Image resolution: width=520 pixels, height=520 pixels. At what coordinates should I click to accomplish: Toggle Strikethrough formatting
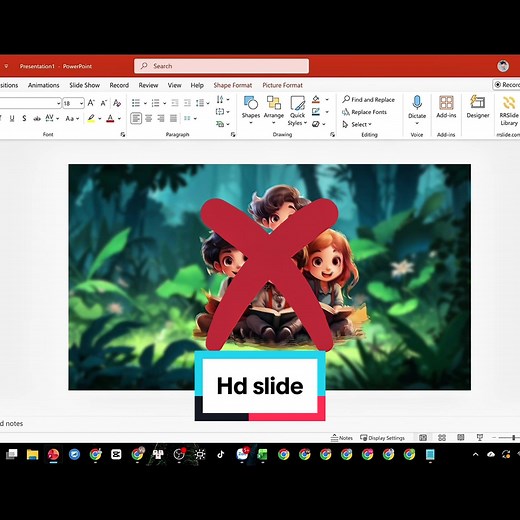37,118
